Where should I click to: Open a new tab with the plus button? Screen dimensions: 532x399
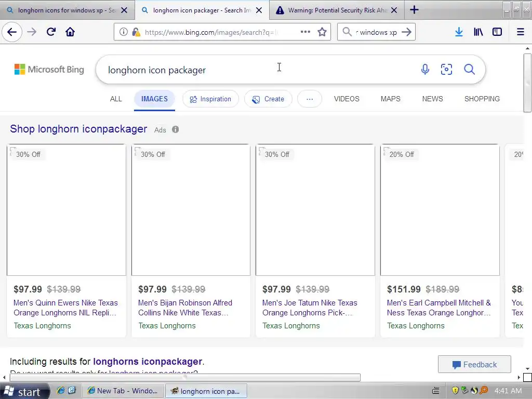click(x=414, y=10)
